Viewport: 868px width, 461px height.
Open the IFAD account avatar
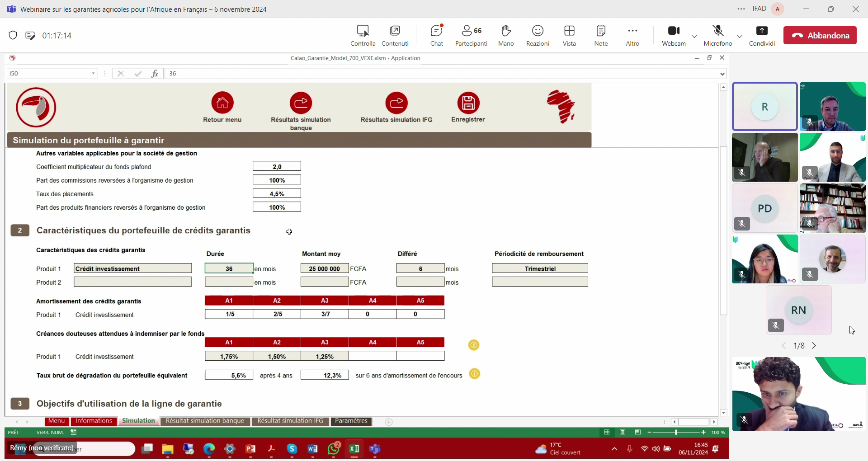coord(778,9)
